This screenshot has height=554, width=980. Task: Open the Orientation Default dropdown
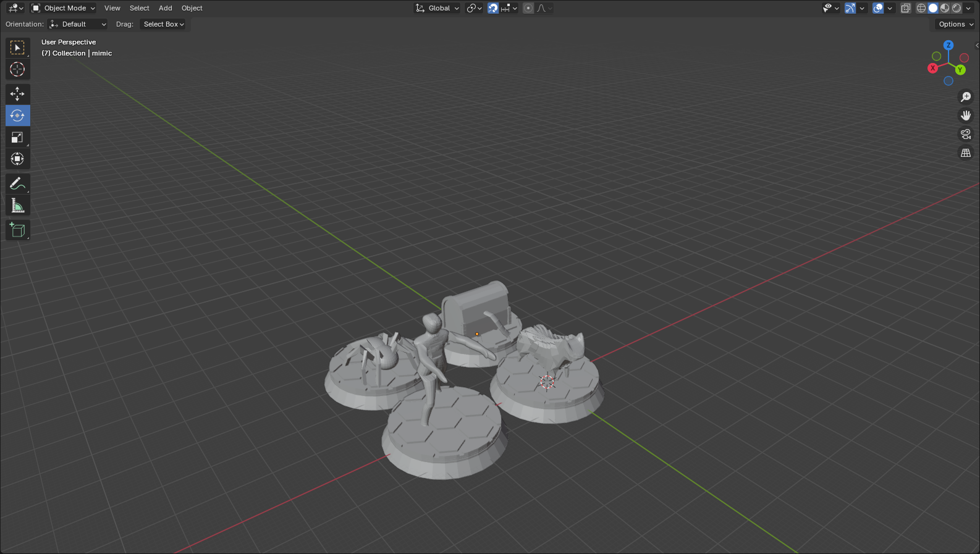tap(78, 24)
